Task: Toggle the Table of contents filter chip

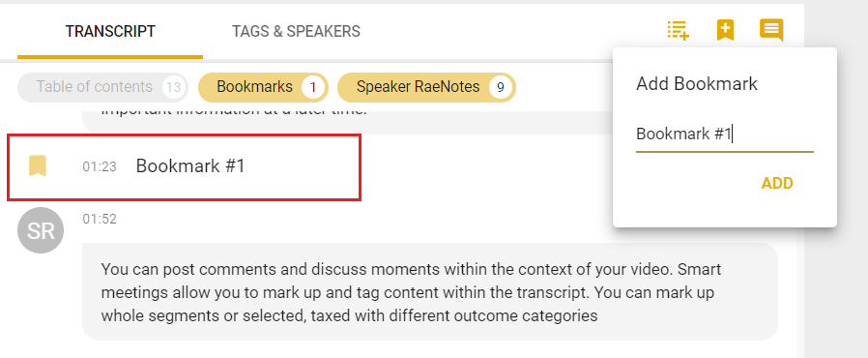Action: point(103,87)
